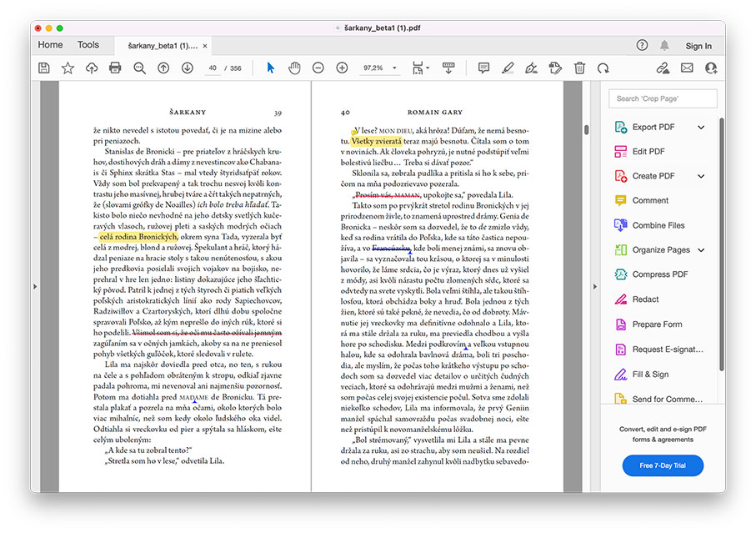This screenshot has width=756, height=533.
Task: Open Help question mark icon
Action: [x=642, y=45]
